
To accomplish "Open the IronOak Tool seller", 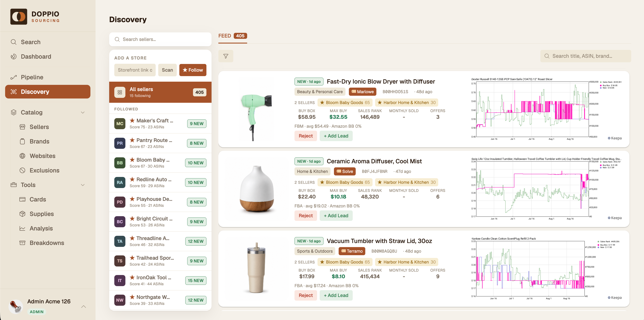I will click(160, 281).
